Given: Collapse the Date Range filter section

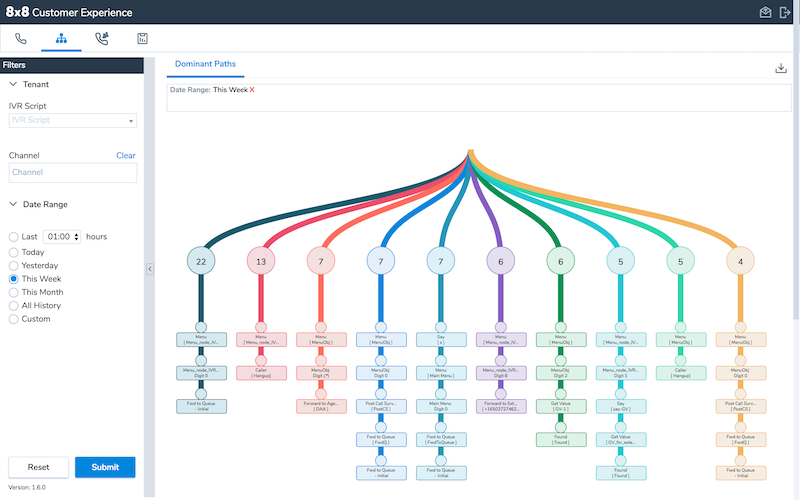Looking at the screenshot, I should 13,204.
